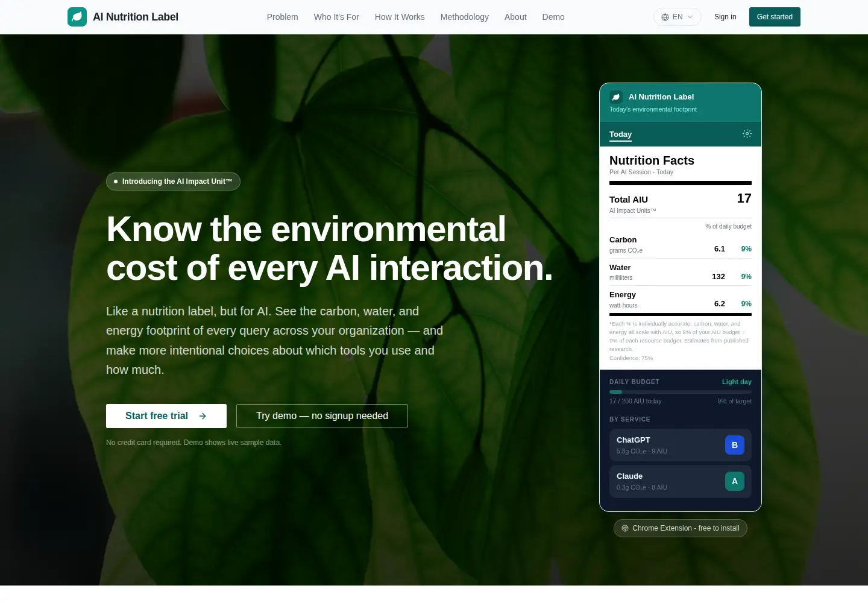Click the leaf icon in widget header
Image resolution: width=868 pixels, height=603 pixels.
[616, 96]
